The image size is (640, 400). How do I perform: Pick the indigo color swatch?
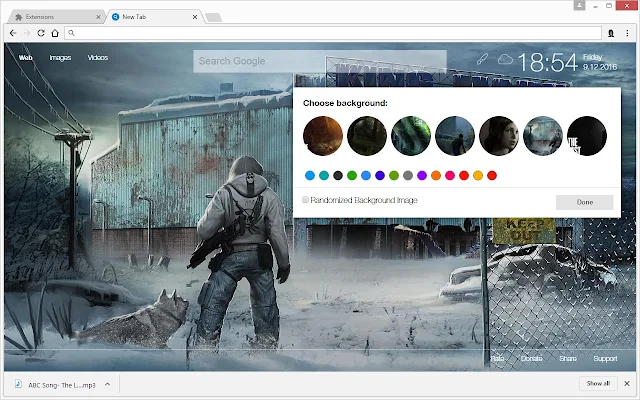tap(380, 176)
